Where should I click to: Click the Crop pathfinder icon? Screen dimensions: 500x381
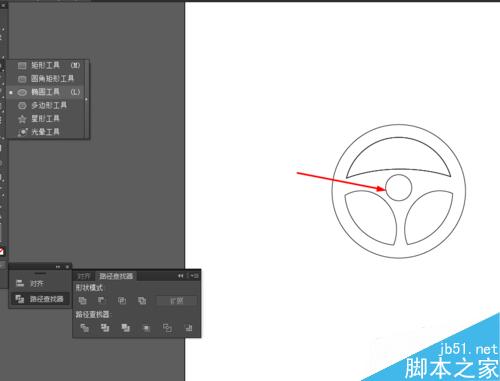point(146,328)
